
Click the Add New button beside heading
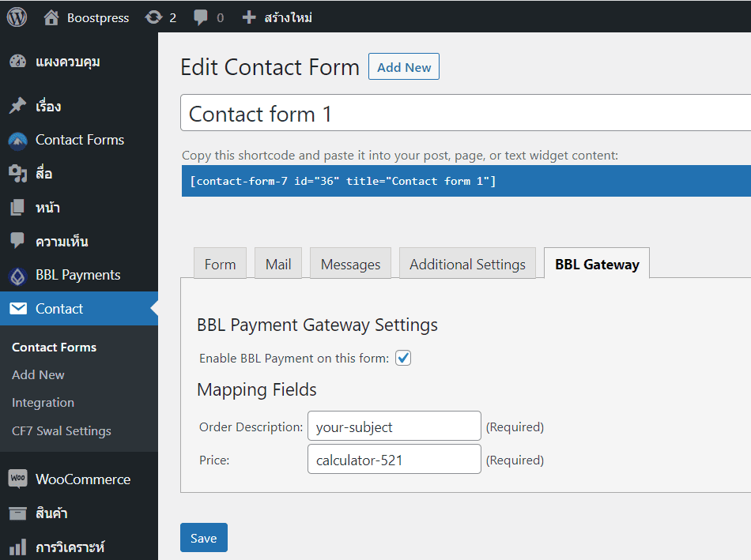pos(403,67)
